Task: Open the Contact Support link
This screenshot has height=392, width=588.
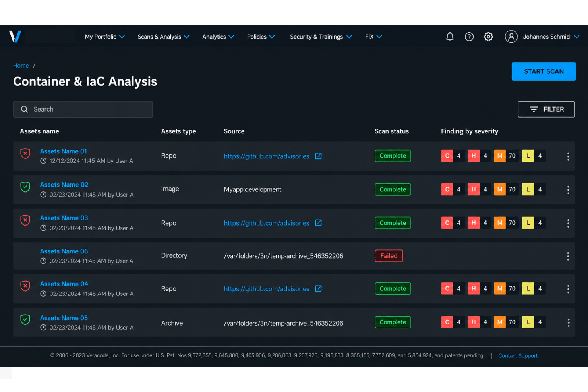Action: (518, 356)
